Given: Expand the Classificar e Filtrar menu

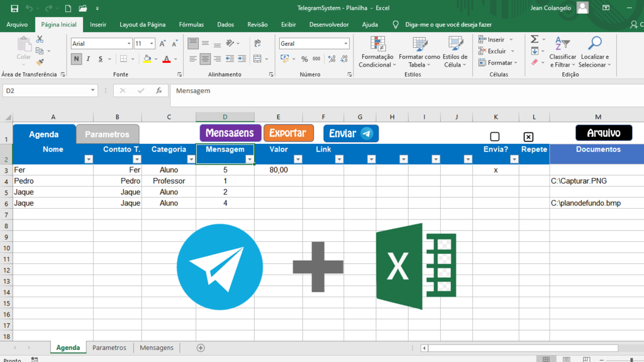Looking at the screenshot, I should [x=562, y=52].
